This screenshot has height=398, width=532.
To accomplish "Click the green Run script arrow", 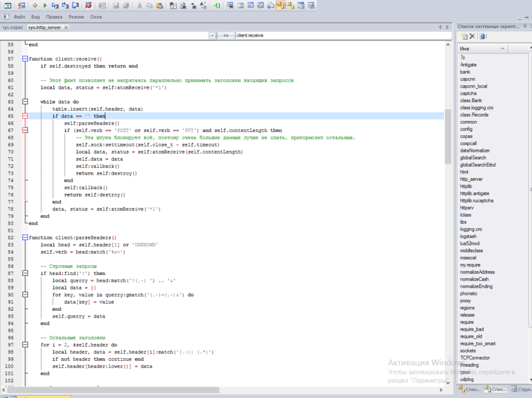I will click(45, 5).
